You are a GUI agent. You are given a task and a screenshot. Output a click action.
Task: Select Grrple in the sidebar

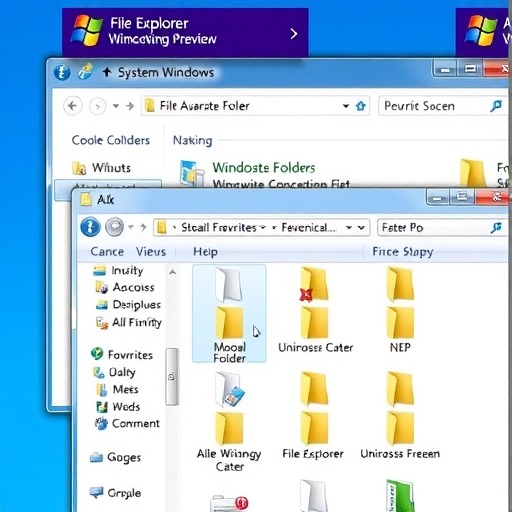[115, 493]
